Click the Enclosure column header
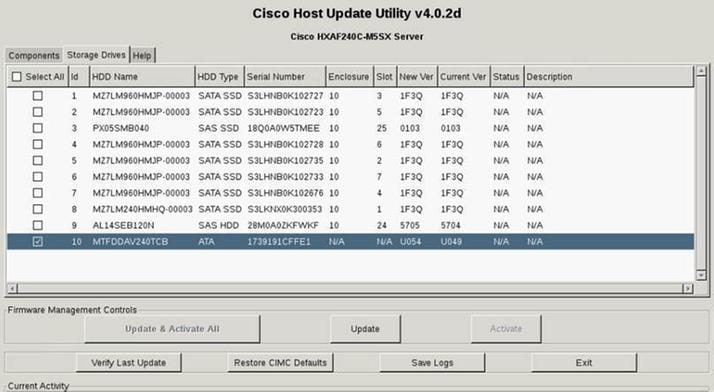This screenshot has height=392, width=714. [x=350, y=76]
